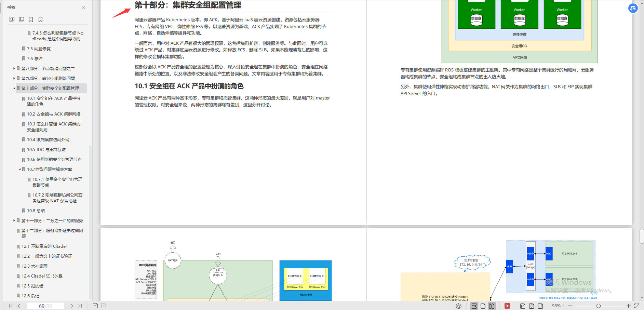Fit page to window icon
Viewport: 644px width, 310px height.
[532, 306]
